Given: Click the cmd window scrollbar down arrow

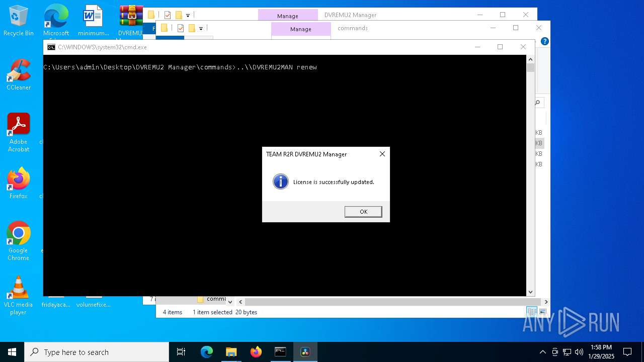Looking at the screenshot, I should point(530,292).
